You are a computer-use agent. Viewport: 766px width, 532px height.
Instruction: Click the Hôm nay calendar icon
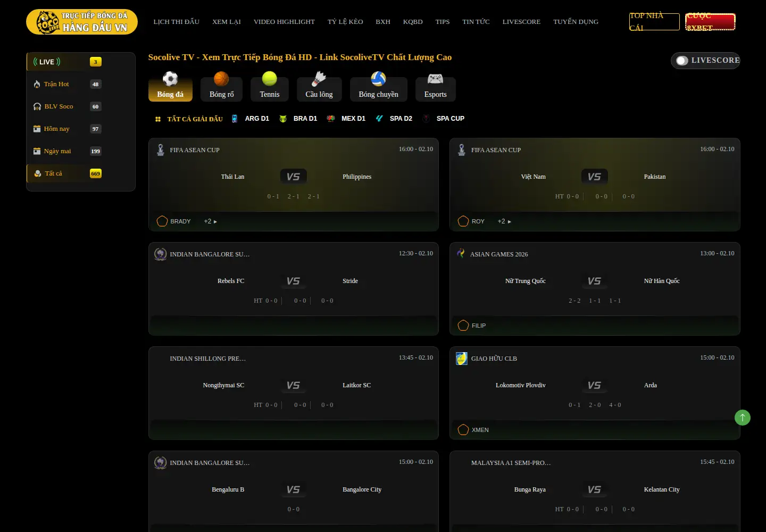click(37, 129)
